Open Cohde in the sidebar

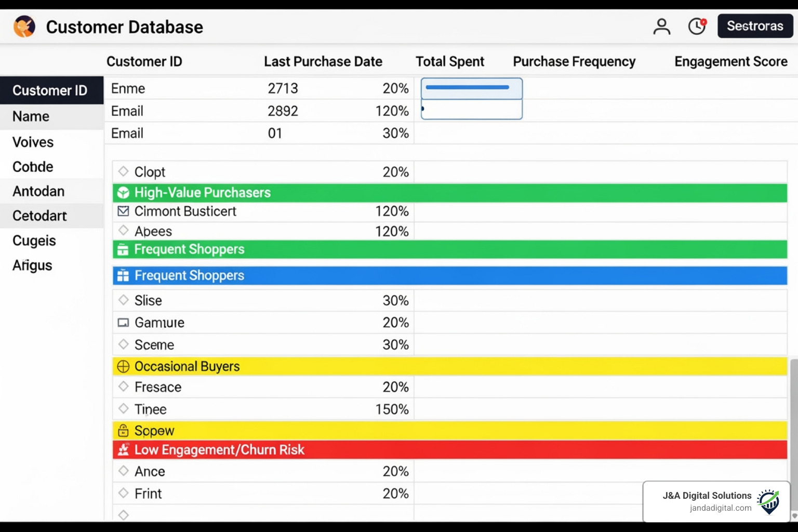52,167
